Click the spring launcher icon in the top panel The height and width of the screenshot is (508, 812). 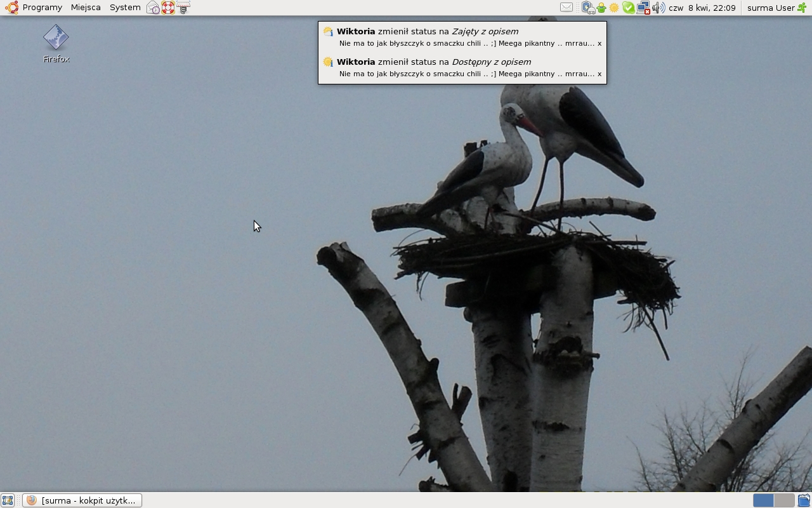pos(183,8)
